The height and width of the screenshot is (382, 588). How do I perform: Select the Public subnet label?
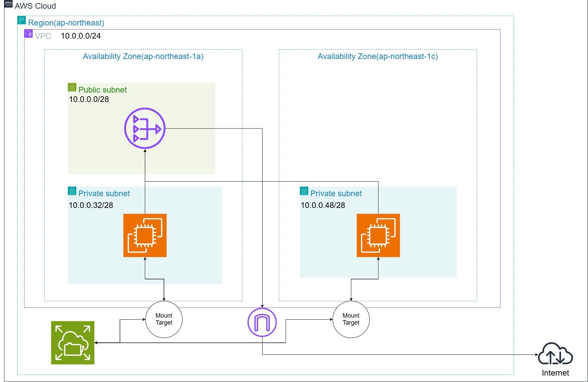click(103, 90)
